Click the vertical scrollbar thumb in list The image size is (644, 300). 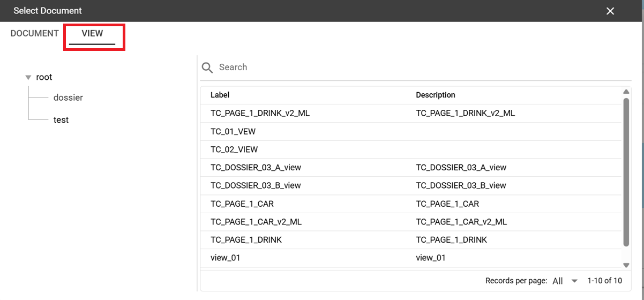626,172
